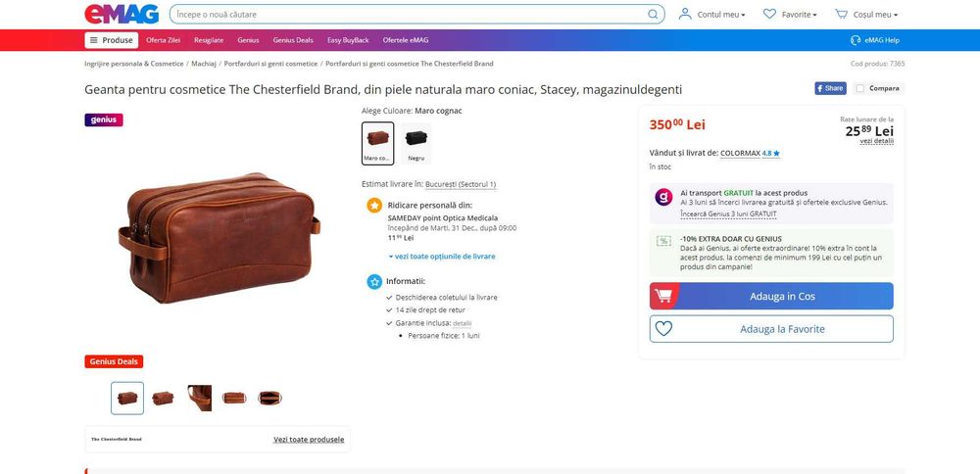Open eMAG Help headset icon
980x474 pixels.
pos(857,40)
